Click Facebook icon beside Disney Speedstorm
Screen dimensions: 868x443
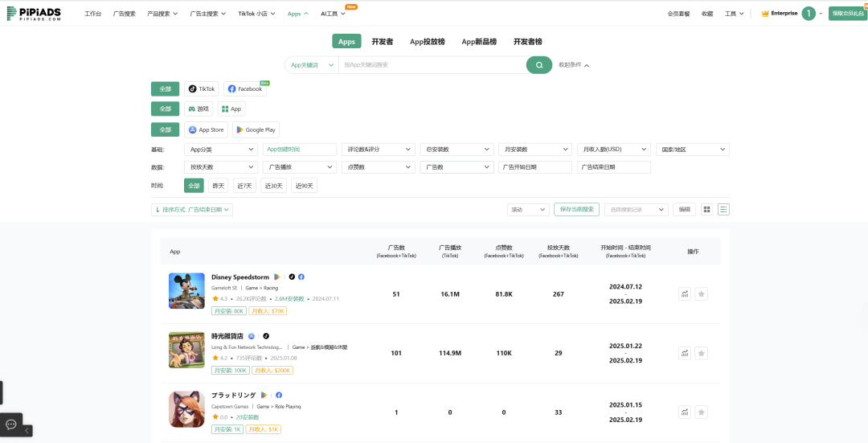pos(301,277)
